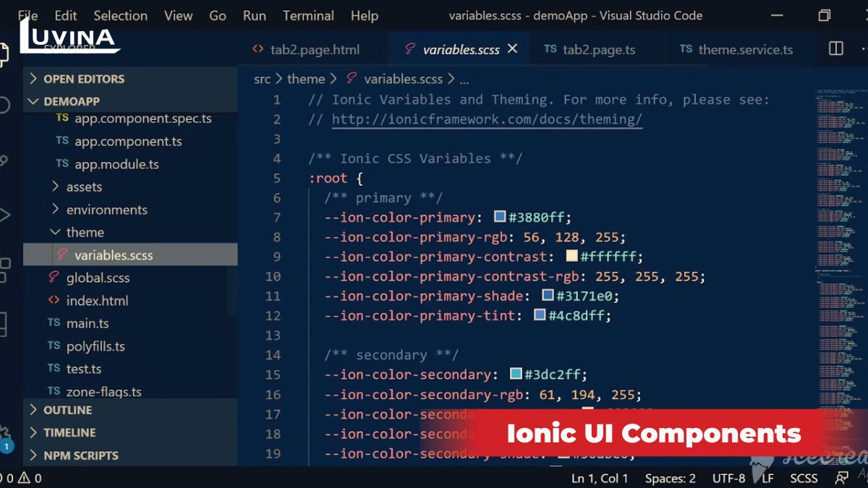Click the Spaces: 2 indentation setting
Viewport: 868px width, 488px height.
pos(670,478)
